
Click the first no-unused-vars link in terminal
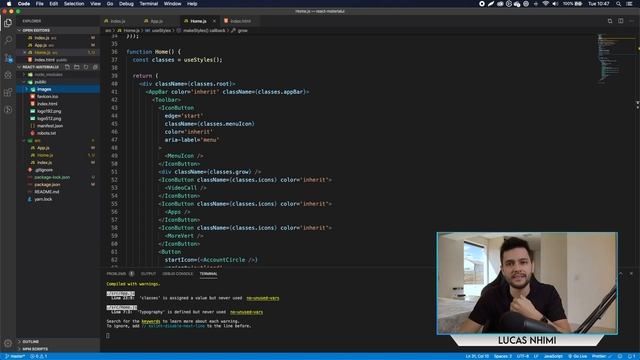pyautogui.click(x=263, y=298)
